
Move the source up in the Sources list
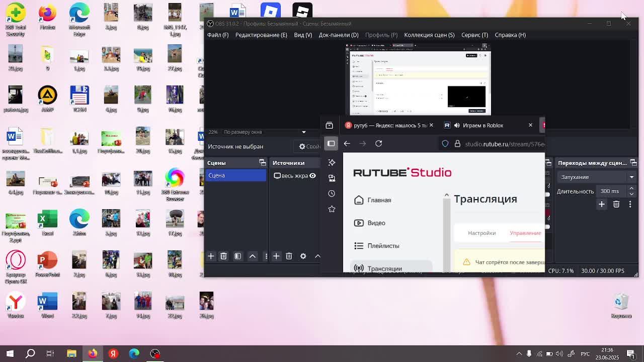point(317,256)
